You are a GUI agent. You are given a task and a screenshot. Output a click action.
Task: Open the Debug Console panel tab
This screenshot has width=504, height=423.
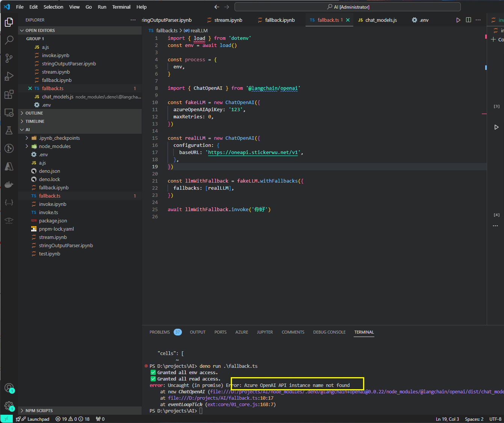point(329,332)
